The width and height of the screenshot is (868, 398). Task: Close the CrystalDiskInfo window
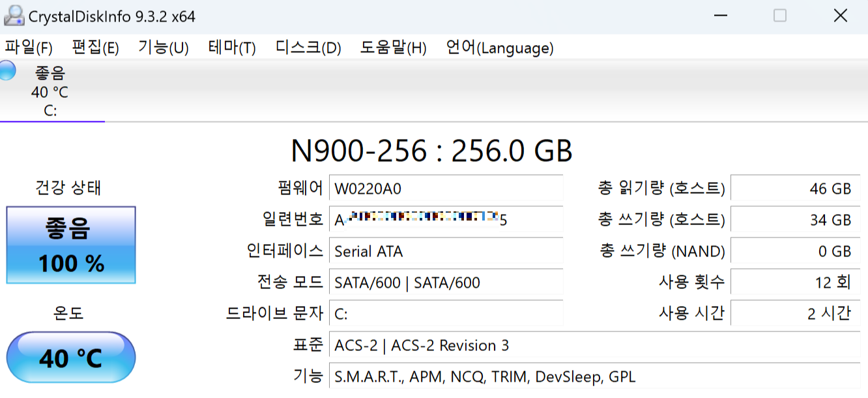click(x=840, y=16)
